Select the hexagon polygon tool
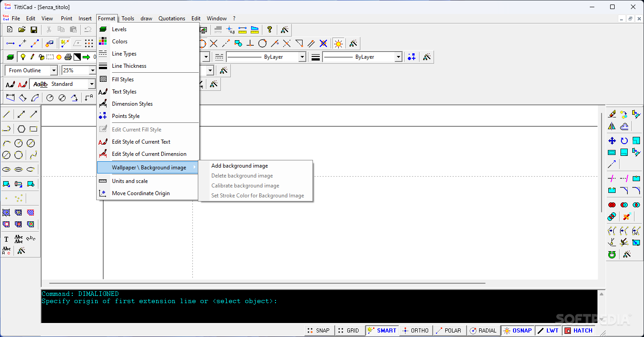The image size is (644, 337). pos(21,129)
